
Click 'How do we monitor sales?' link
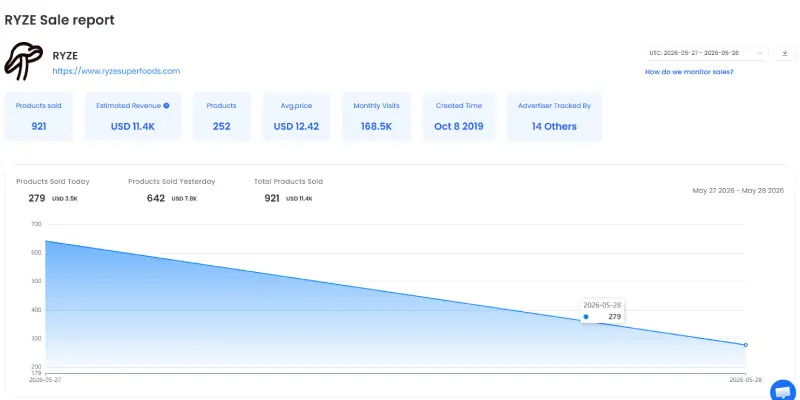coord(689,72)
